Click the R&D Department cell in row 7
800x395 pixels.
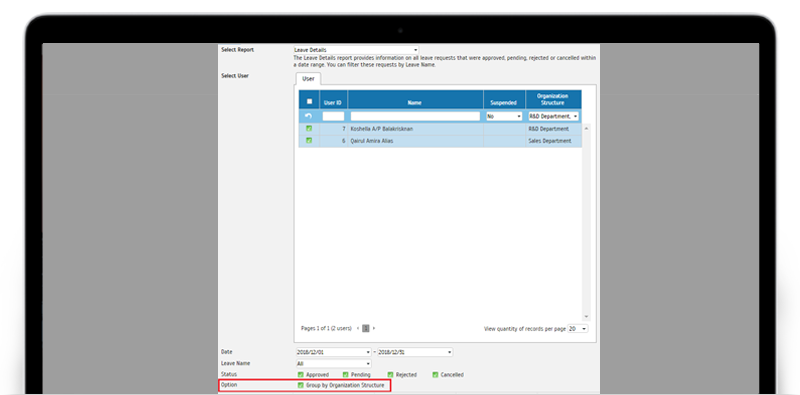[x=553, y=129]
